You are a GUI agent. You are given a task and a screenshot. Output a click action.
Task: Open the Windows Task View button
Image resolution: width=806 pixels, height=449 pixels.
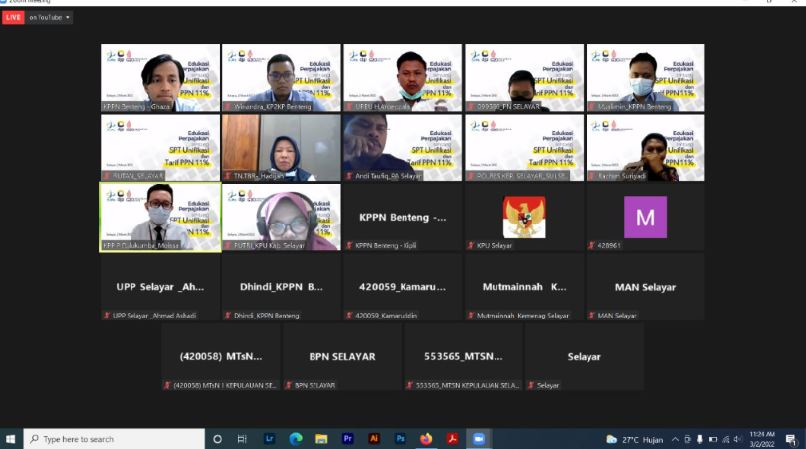pos(242,439)
